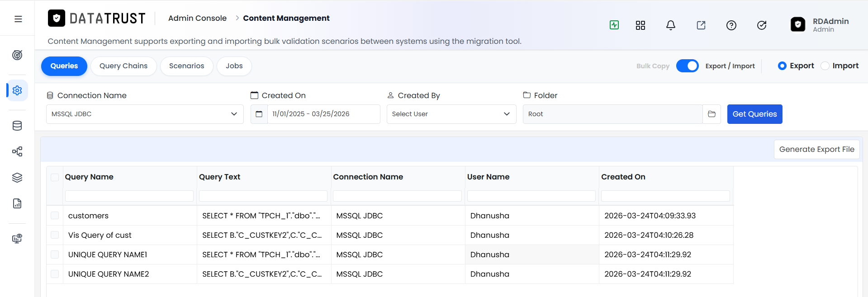The height and width of the screenshot is (297, 868).
Task: Click MSSQL JDBC in Vis Query row
Action: (x=359, y=235)
